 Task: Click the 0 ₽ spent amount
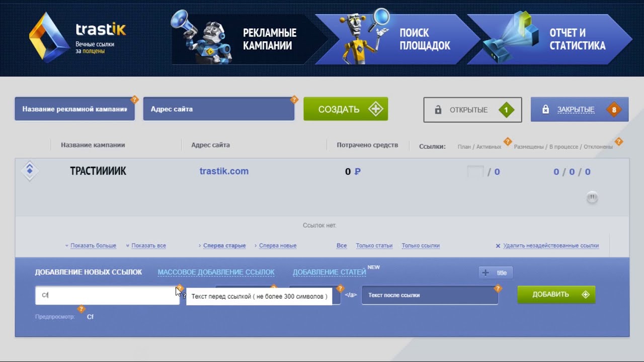[x=353, y=171]
